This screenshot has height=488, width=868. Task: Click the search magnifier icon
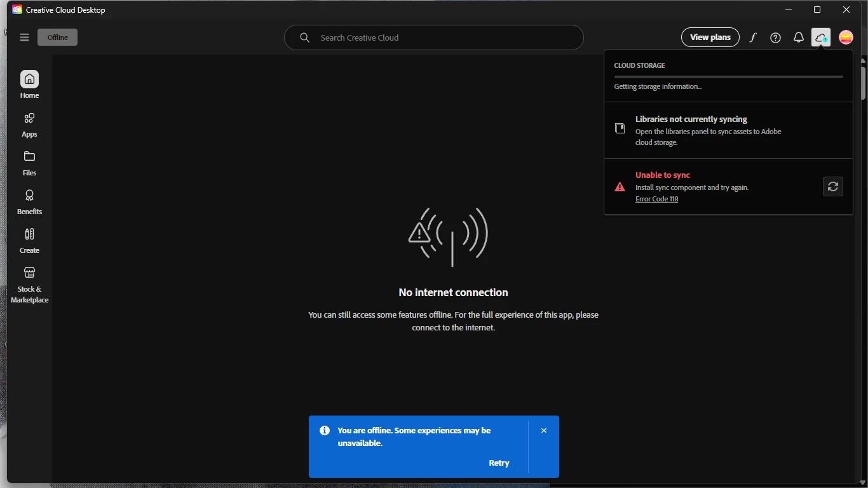(x=305, y=37)
